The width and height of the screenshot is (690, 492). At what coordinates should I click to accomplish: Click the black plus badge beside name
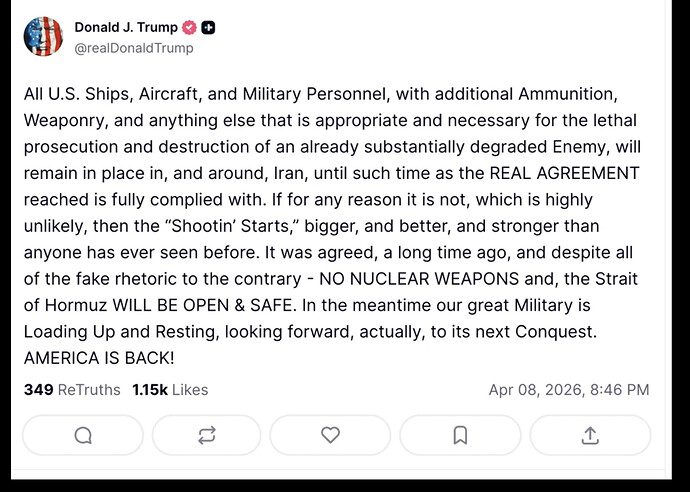tap(208, 28)
